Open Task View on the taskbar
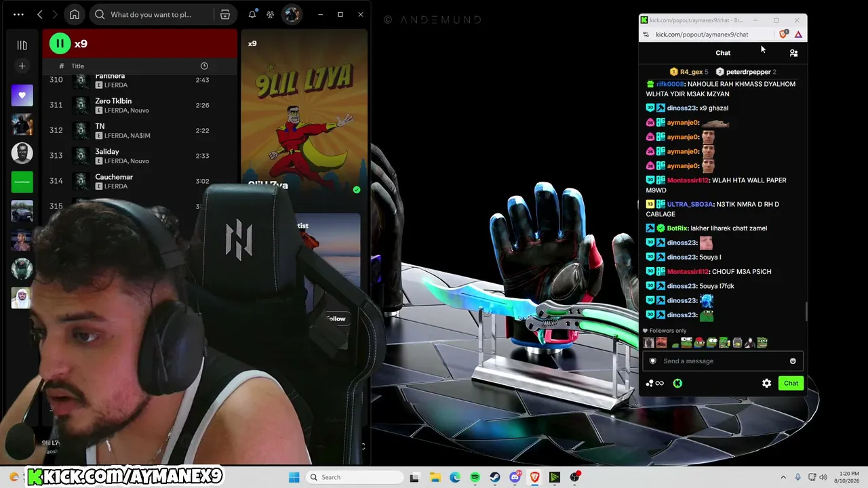 click(414, 477)
